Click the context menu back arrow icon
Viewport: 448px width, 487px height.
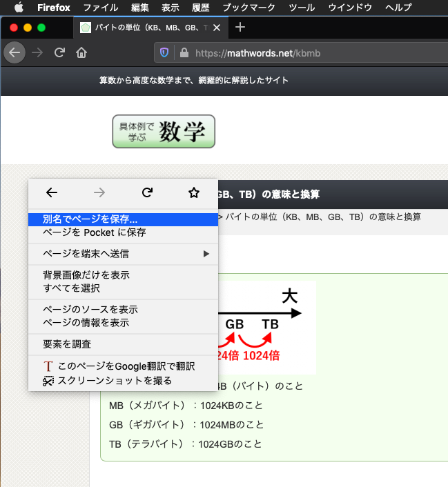52,193
